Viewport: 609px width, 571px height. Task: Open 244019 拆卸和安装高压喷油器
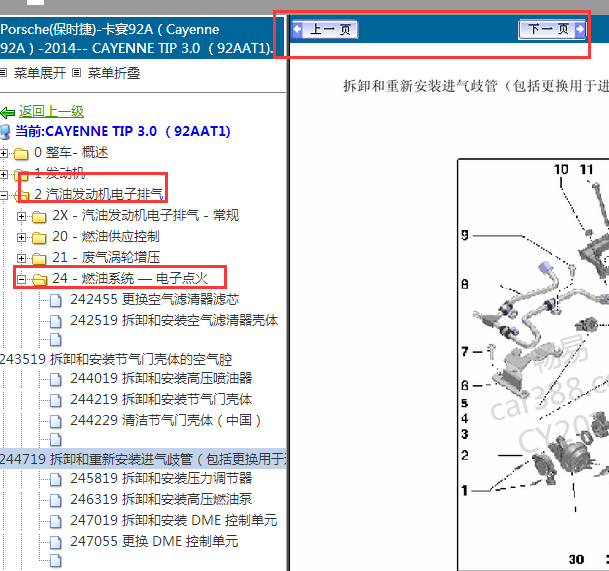pos(161,378)
